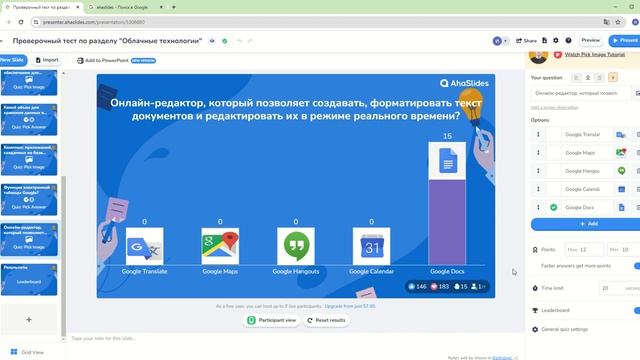Click the Google Docs icon above the purple bar
Screen dimensions: 640x360
point(447,161)
